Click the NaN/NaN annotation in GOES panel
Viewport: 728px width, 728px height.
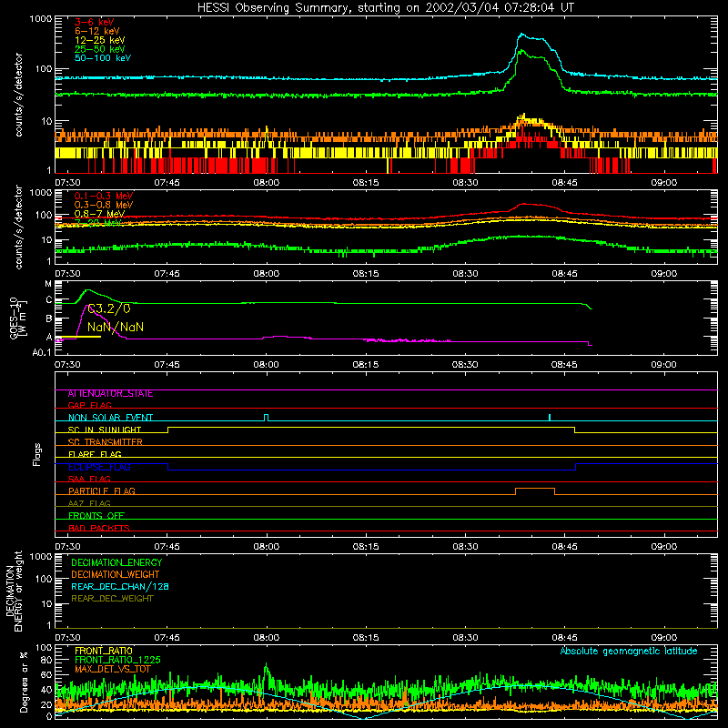pos(116,327)
